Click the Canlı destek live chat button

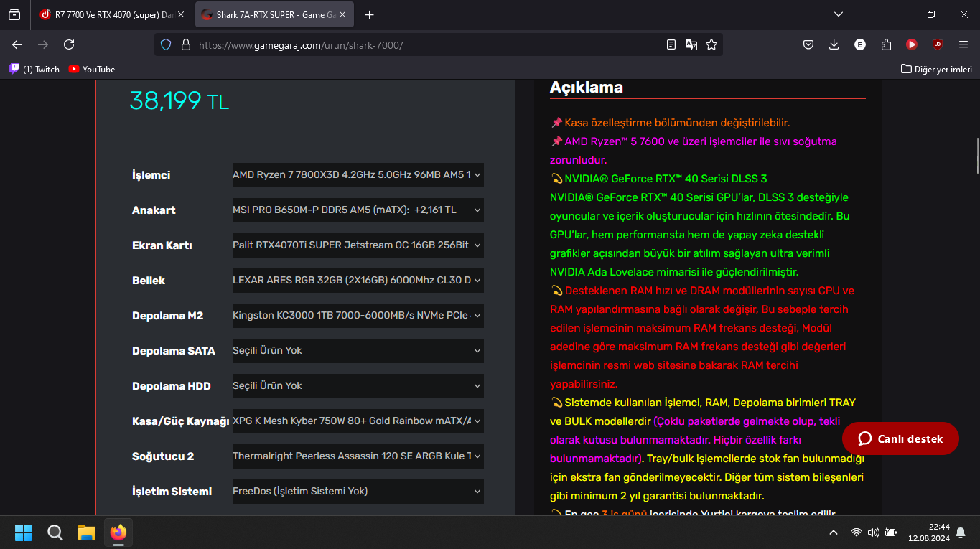pyautogui.click(x=900, y=438)
